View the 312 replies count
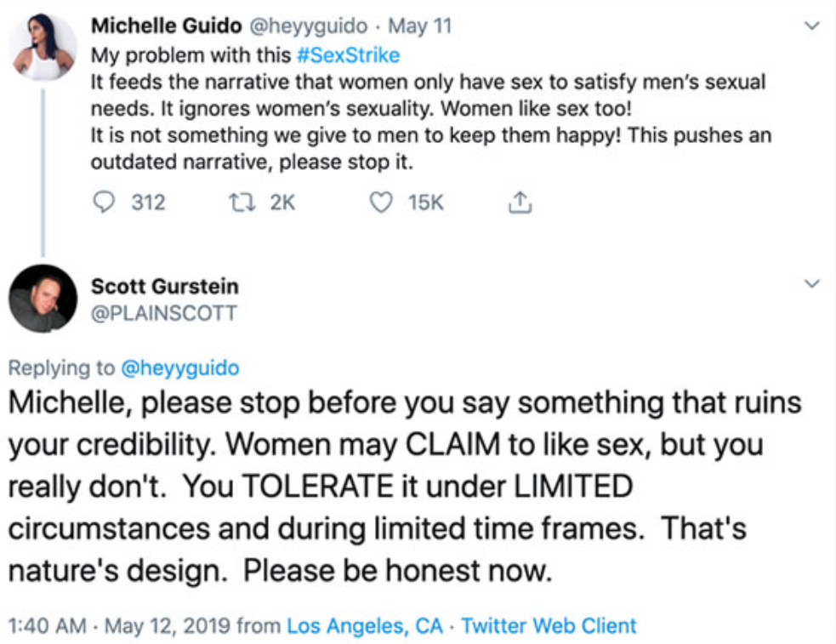Viewport: 836px width, 644px height. pos(148,202)
